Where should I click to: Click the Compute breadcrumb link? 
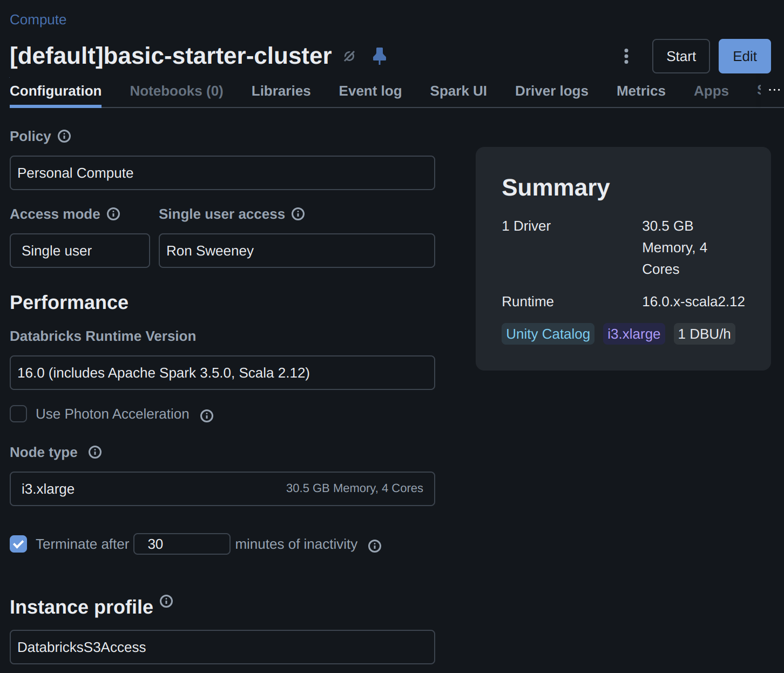pos(38,20)
